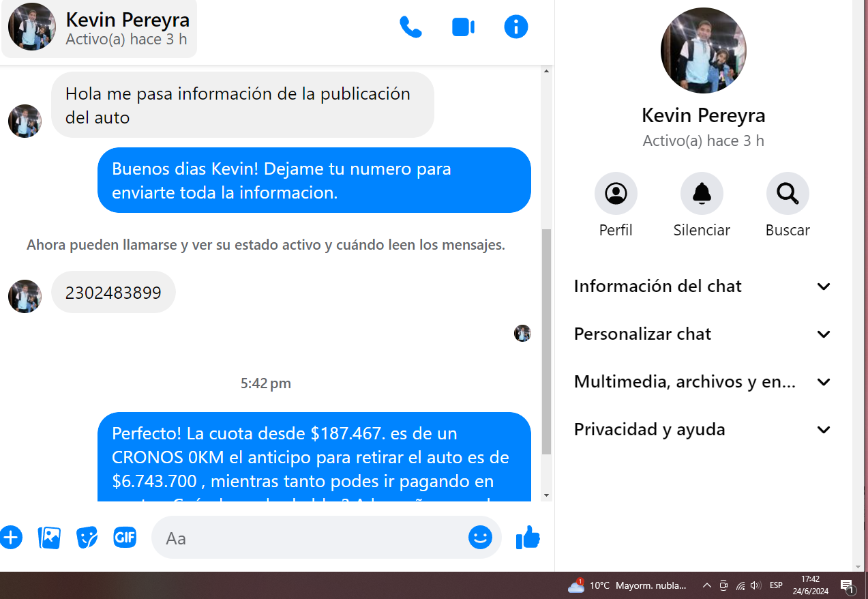Screen dimensions: 868x599
Task: Expand Multimedia, archivos y enlaces section
Action: click(x=703, y=382)
